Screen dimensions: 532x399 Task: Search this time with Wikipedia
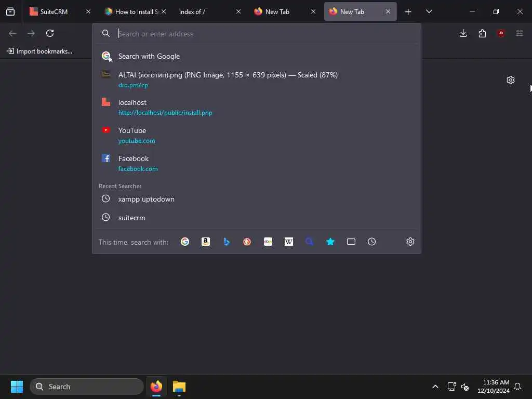pyautogui.click(x=289, y=242)
